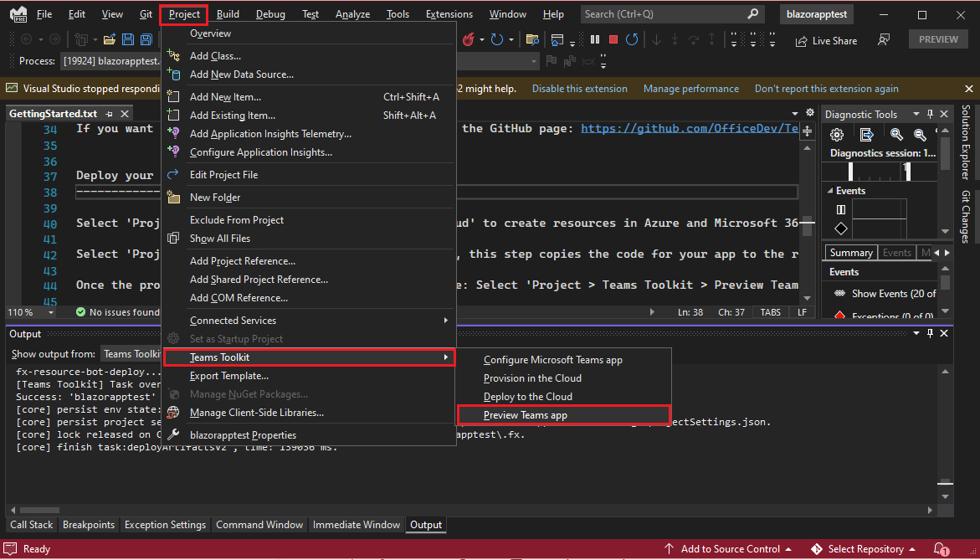980x560 pixels.
Task: Click the Search (Ctrl+Q) box
Action: click(673, 13)
